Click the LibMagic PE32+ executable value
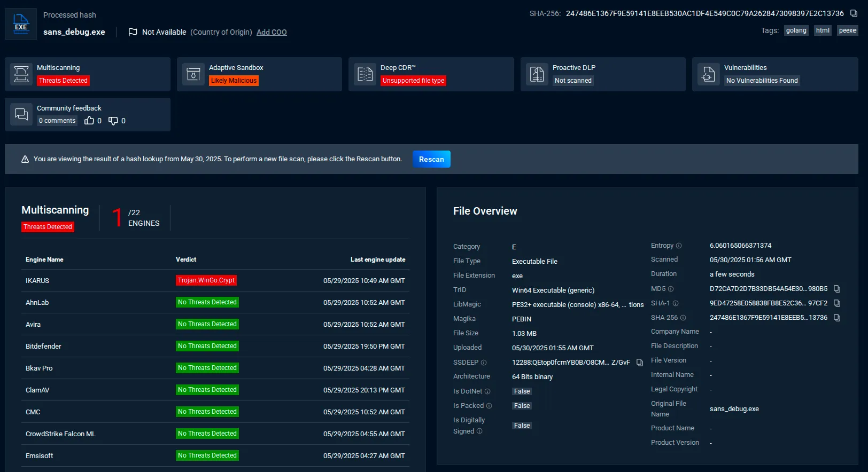868x472 pixels. point(578,305)
